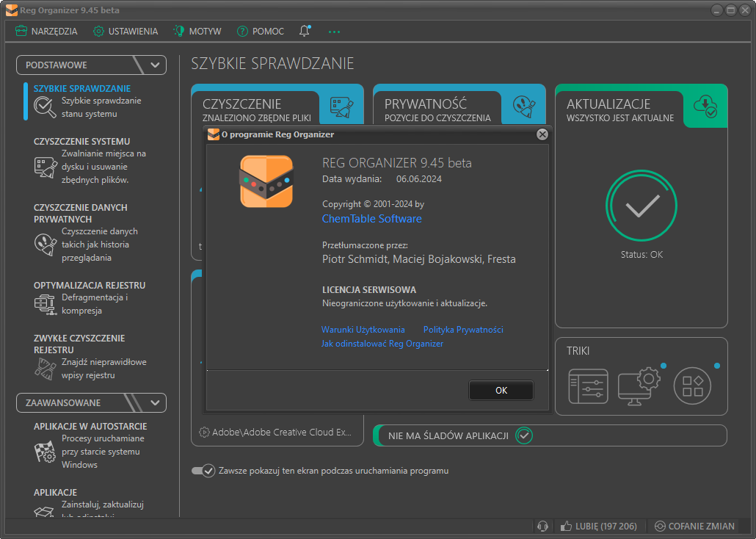Screen dimensions: 756x539
Task: Open the Aplikacje sidebar item
Action: 56,492
